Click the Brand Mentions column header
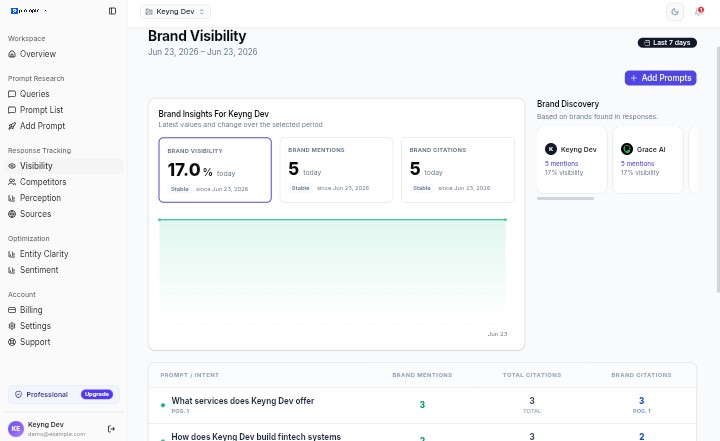Screen dimensions: 720x441 [x=422, y=375]
